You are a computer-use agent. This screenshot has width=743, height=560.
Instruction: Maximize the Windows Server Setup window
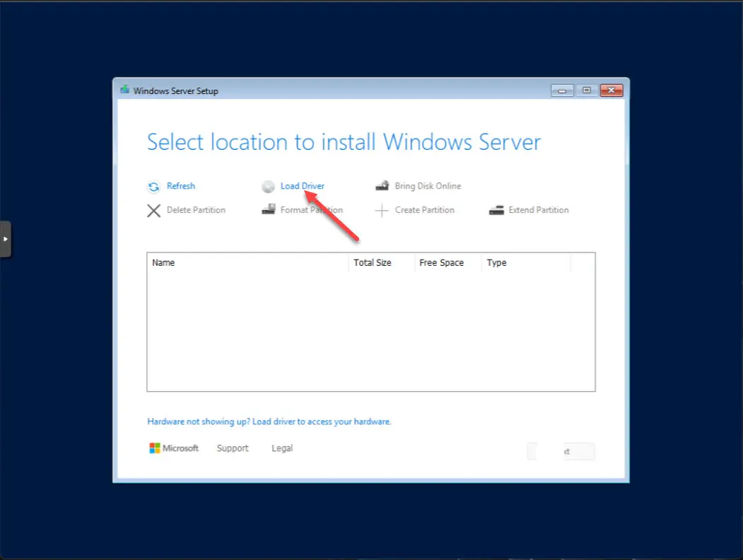[586, 91]
